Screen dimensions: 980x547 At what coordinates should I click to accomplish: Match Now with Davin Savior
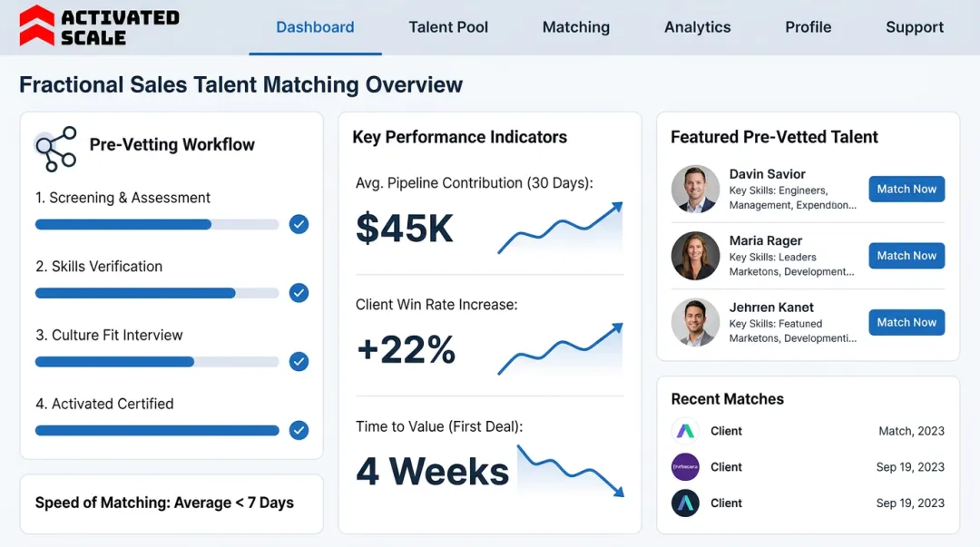coord(906,190)
